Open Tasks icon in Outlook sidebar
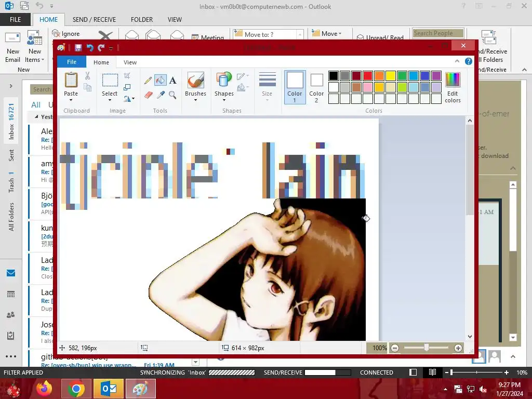 11,336
